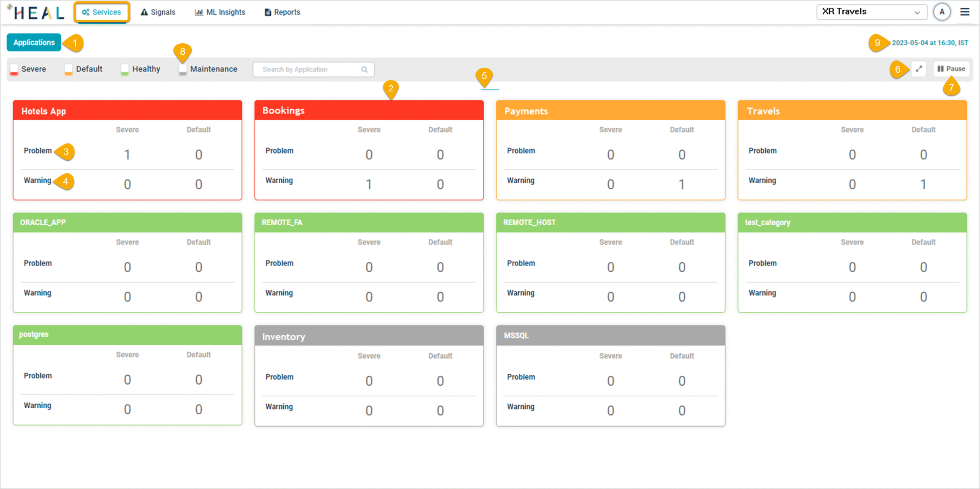Click the fullscreen expand icon
The image size is (980, 489).
coord(918,69)
